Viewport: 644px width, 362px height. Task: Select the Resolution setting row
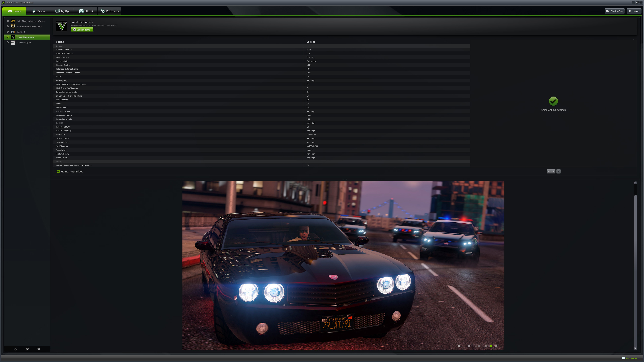(261, 135)
